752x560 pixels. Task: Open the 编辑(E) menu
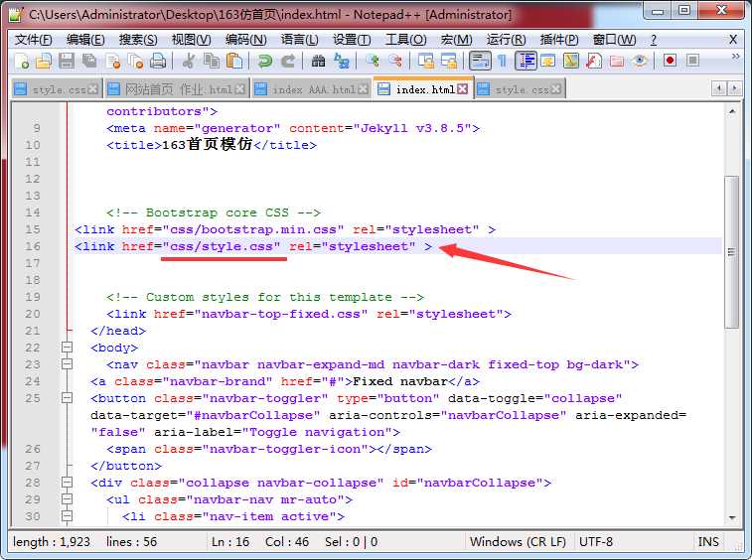click(85, 40)
